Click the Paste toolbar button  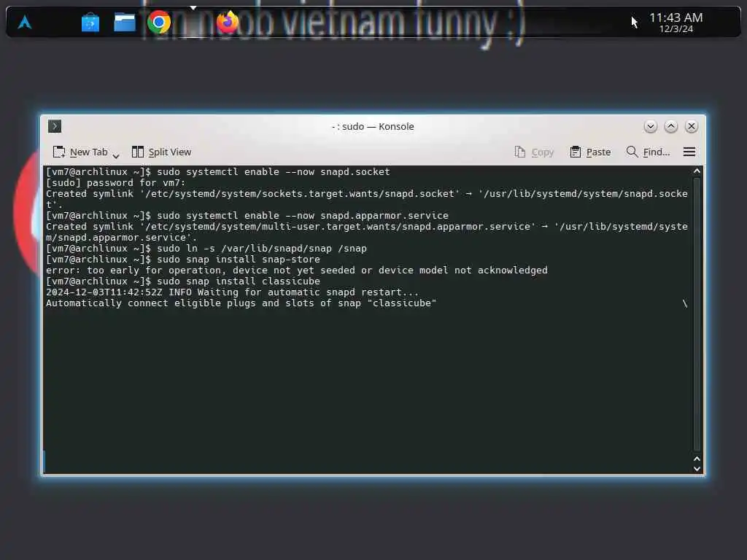(x=590, y=152)
